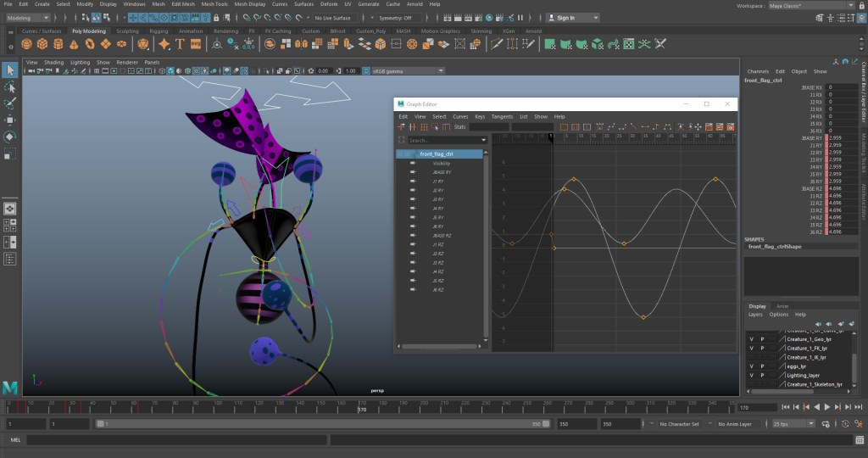Toggle visibility of Creature_1_Geo_lyr layer
The width and height of the screenshot is (868, 458).
(x=751, y=338)
